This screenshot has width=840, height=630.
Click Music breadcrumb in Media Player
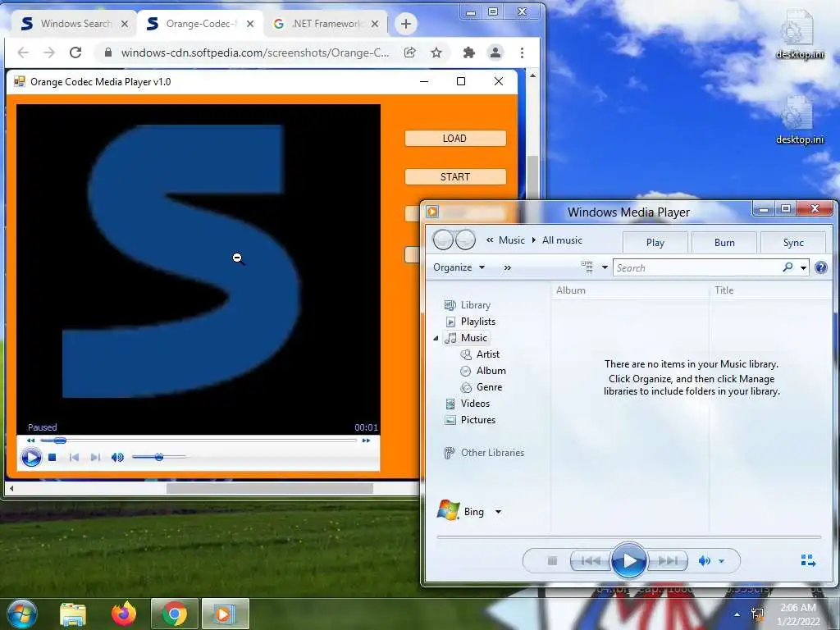[512, 240]
